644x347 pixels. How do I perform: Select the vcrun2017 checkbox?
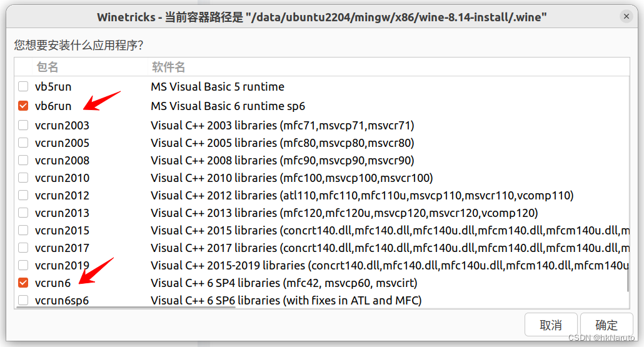pyautogui.click(x=23, y=248)
